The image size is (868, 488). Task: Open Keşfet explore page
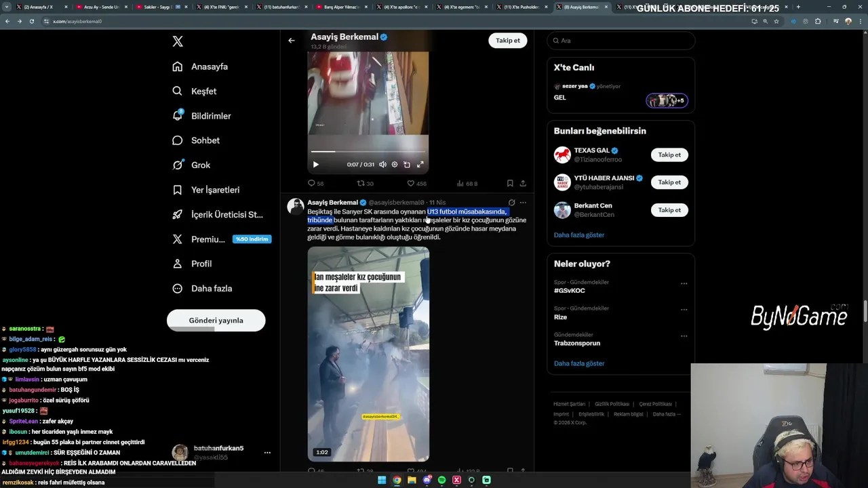pos(195,91)
